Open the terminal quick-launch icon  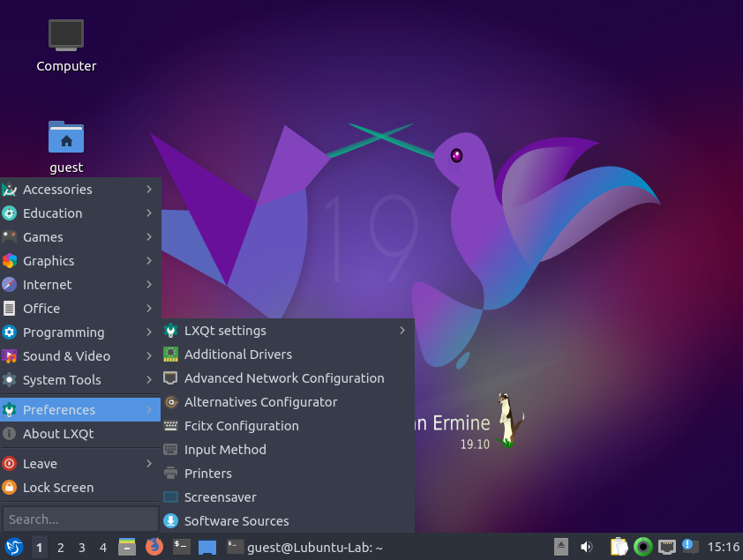tap(182, 547)
